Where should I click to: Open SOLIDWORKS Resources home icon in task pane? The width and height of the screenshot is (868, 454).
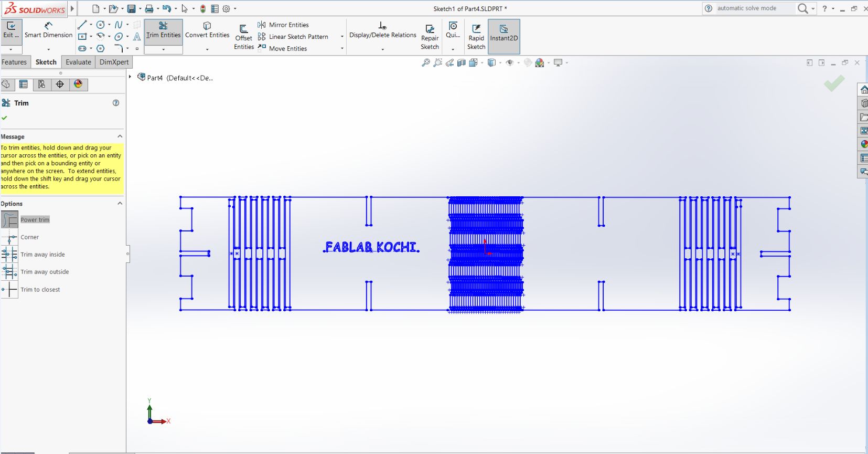(864, 90)
